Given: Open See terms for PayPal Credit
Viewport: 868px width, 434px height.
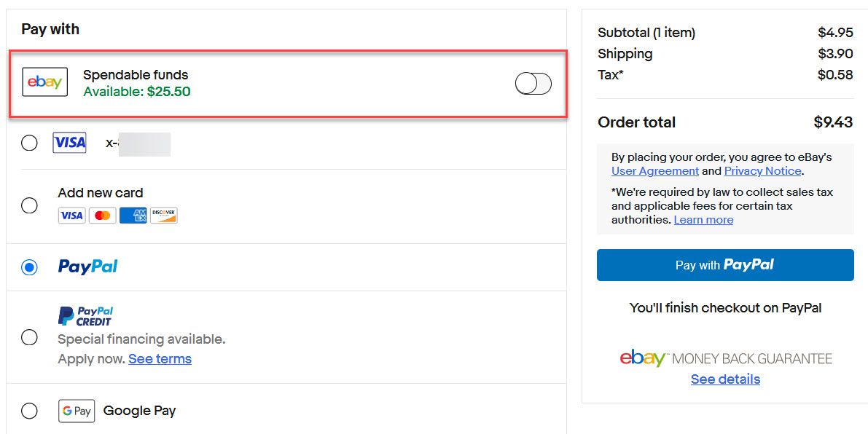Looking at the screenshot, I should point(160,359).
